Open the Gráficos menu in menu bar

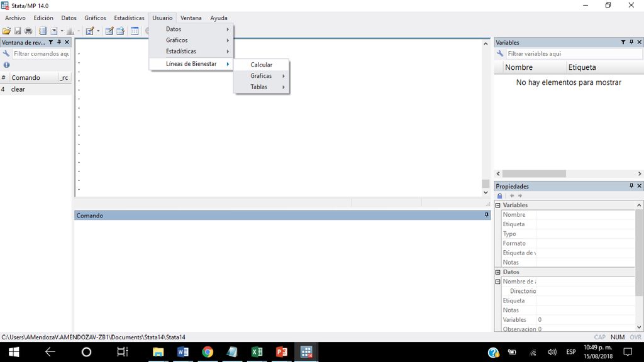(x=96, y=18)
